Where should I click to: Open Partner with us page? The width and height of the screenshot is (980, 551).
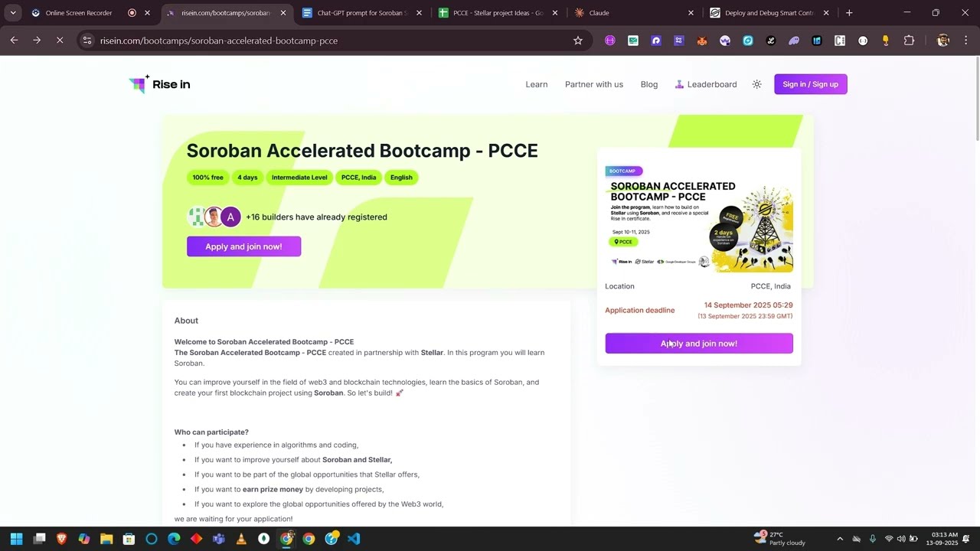pyautogui.click(x=594, y=84)
